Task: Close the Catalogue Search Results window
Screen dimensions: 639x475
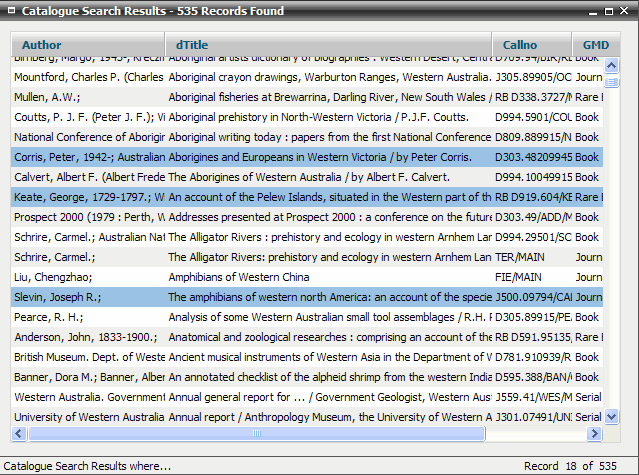Action: 626,11
